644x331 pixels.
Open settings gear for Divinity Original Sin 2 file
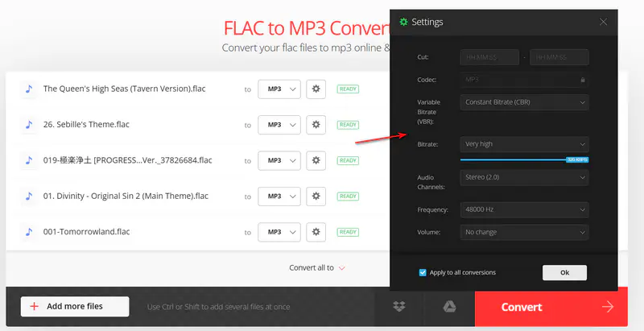316,197
